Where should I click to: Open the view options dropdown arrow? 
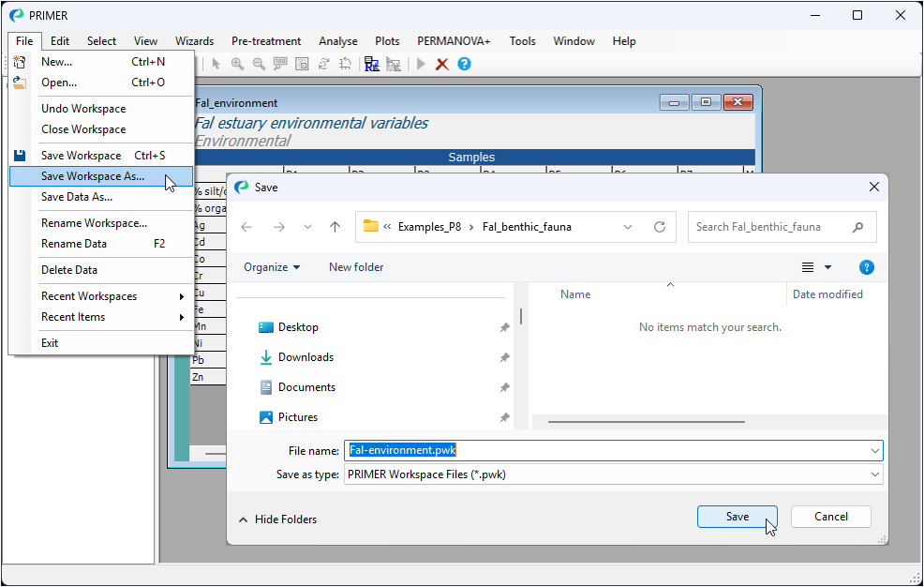[x=826, y=267]
